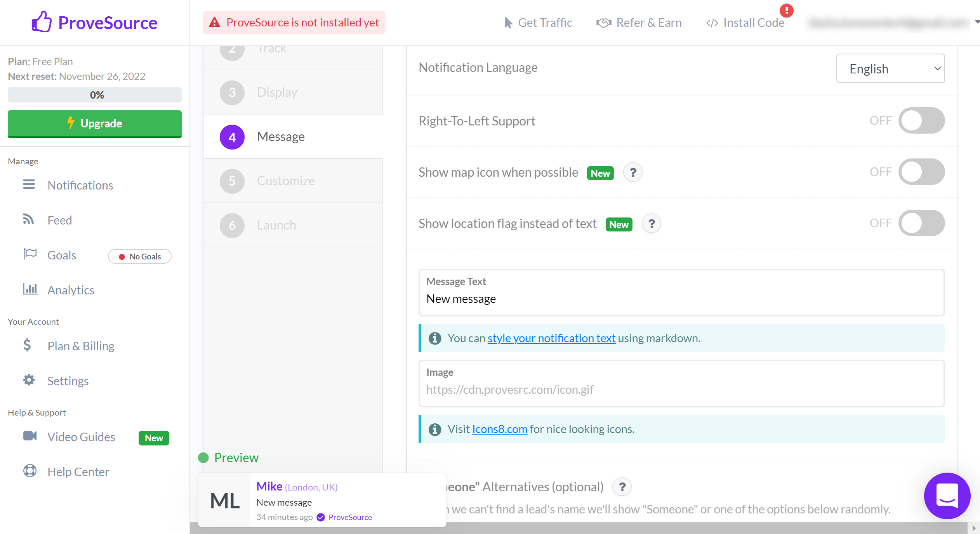Click the red alert badge on Install Code
980x534 pixels.
pos(786,10)
